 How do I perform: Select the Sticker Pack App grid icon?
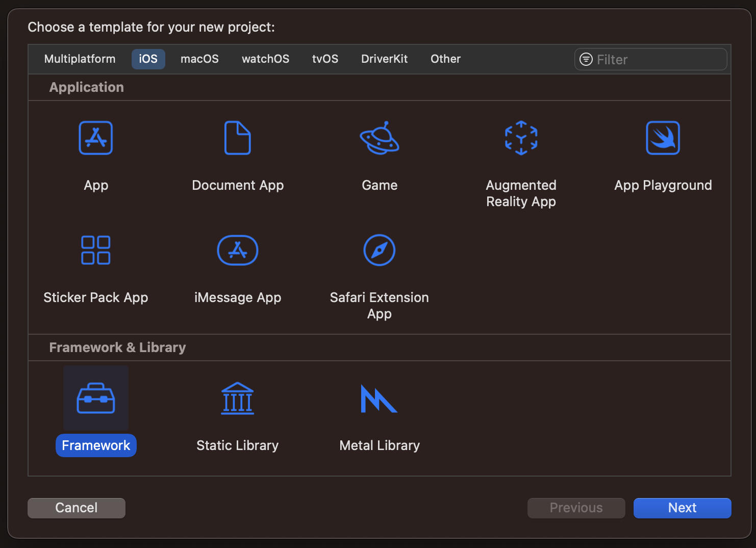pos(96,250)
